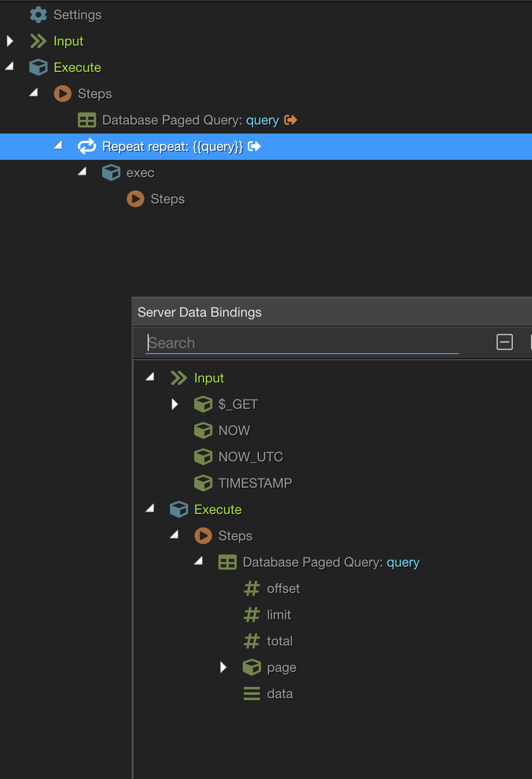Expand the $_GET tree item
This screenshot has height=779, width=532.
click(x=175, y=404)
